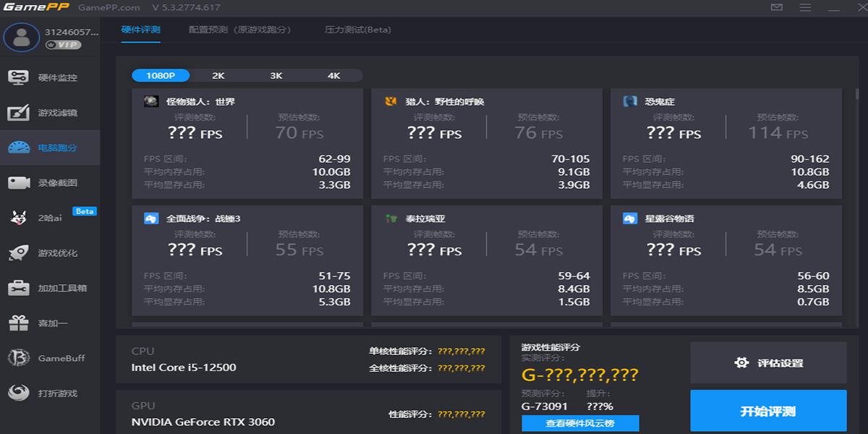Switch to the 配置预测（原游戏跑分）tab
Screen dimensions: 868x434
click(239, 30)
